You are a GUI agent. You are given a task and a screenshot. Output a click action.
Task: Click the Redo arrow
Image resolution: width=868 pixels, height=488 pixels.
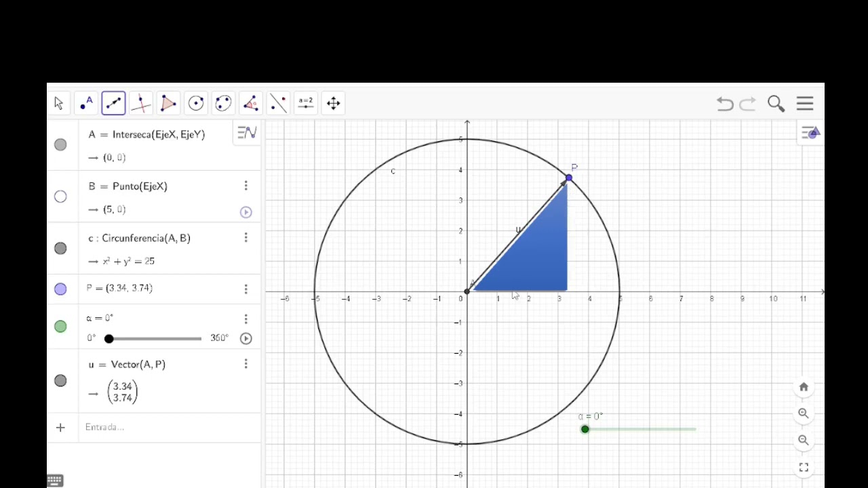(748, 104)
